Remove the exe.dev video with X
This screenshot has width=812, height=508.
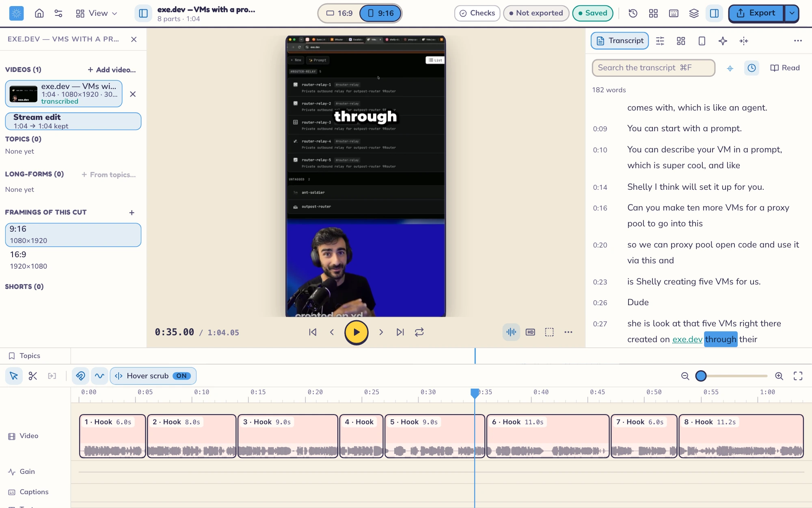[x=133, y=94]
